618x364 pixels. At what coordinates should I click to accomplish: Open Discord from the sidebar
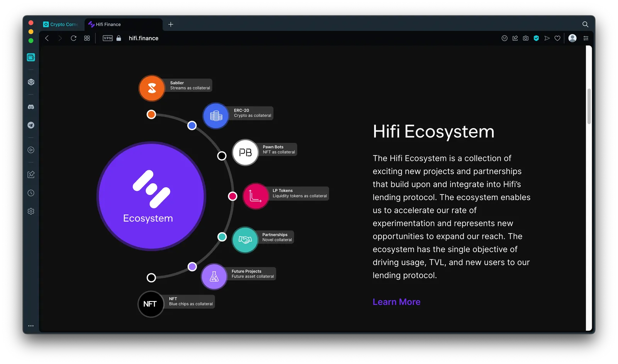click(x=31, y=107)
